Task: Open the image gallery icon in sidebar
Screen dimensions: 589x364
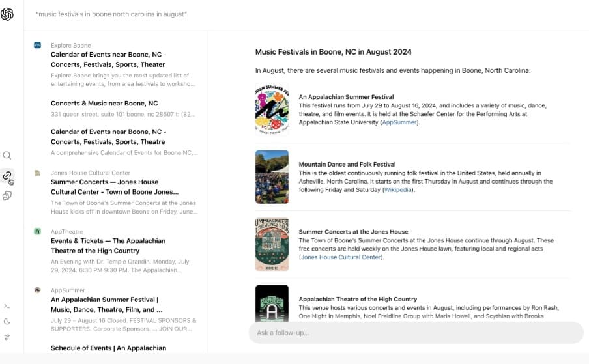Action: coord(7,195)
